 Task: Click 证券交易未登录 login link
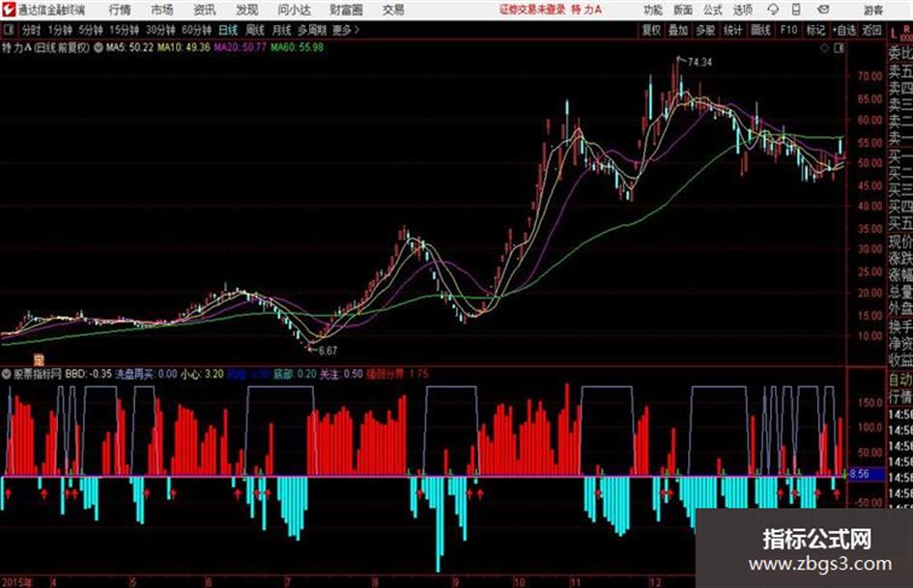point(532,10)
